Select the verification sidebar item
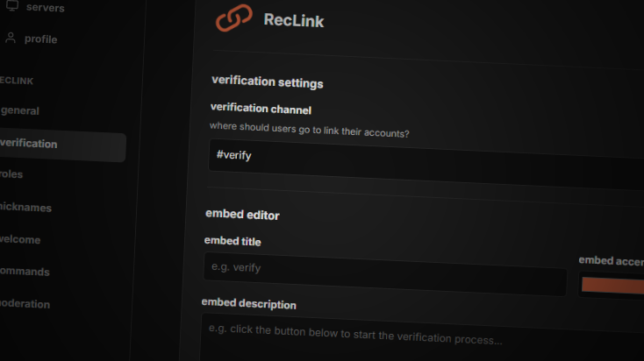Screen dimensions: 644x361 pyautogui.click(x=62, y=145)
